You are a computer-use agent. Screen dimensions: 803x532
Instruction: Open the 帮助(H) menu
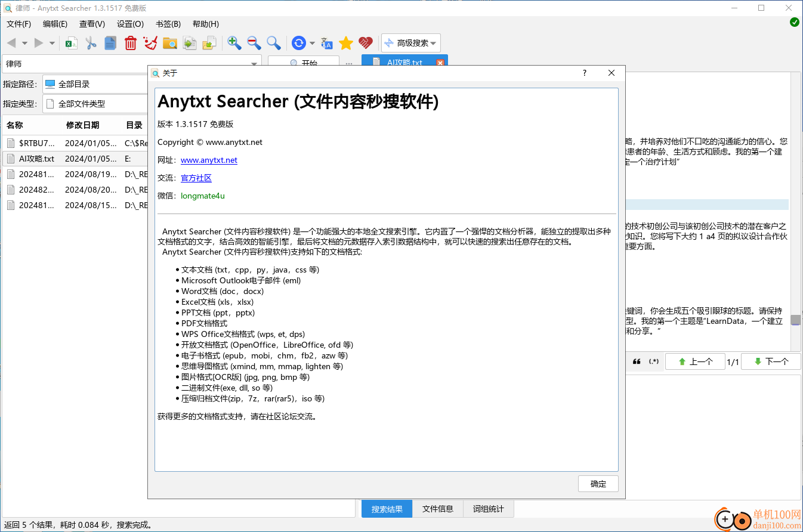206,24
